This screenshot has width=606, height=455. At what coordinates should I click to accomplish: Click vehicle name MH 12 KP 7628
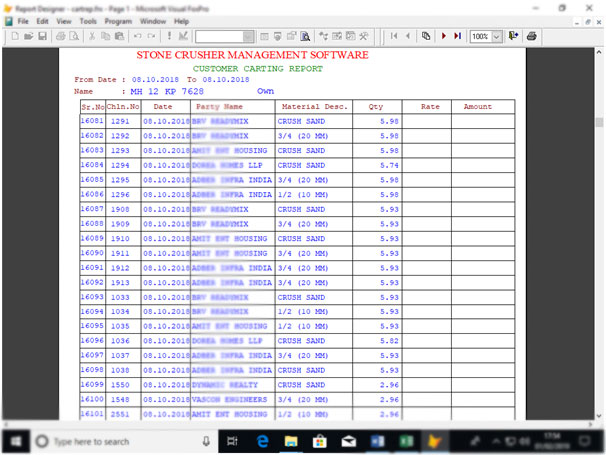[x=167, y=92]
